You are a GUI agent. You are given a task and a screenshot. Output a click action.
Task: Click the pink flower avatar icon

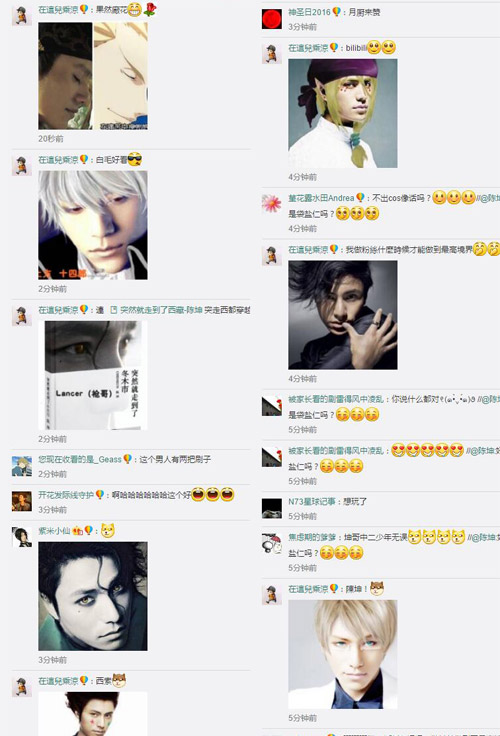(x=271, y=204)
